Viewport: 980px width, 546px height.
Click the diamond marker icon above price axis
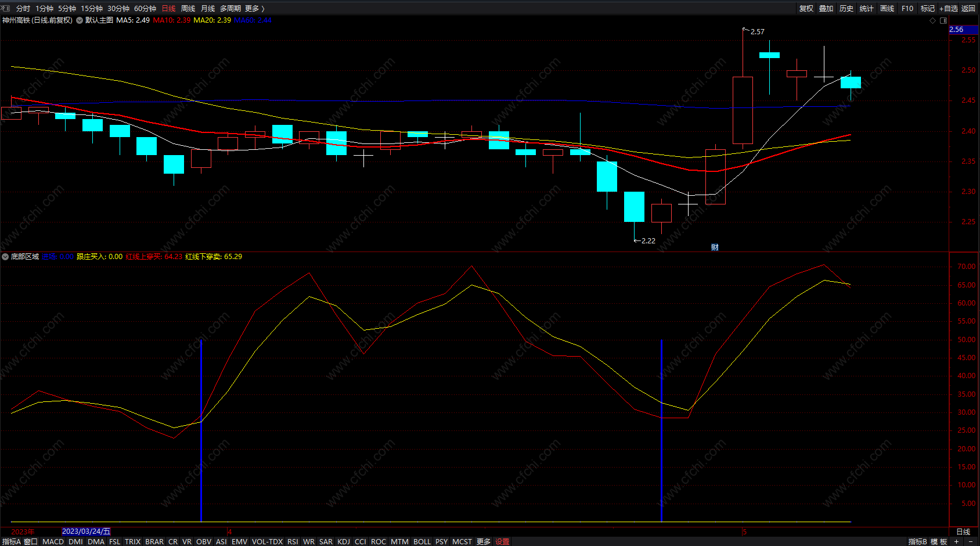coord(933,20)
